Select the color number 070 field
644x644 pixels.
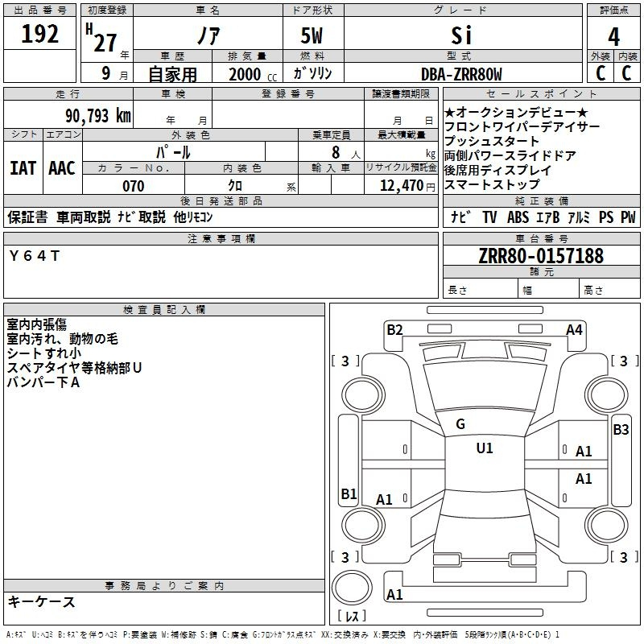tap(133, 186)
